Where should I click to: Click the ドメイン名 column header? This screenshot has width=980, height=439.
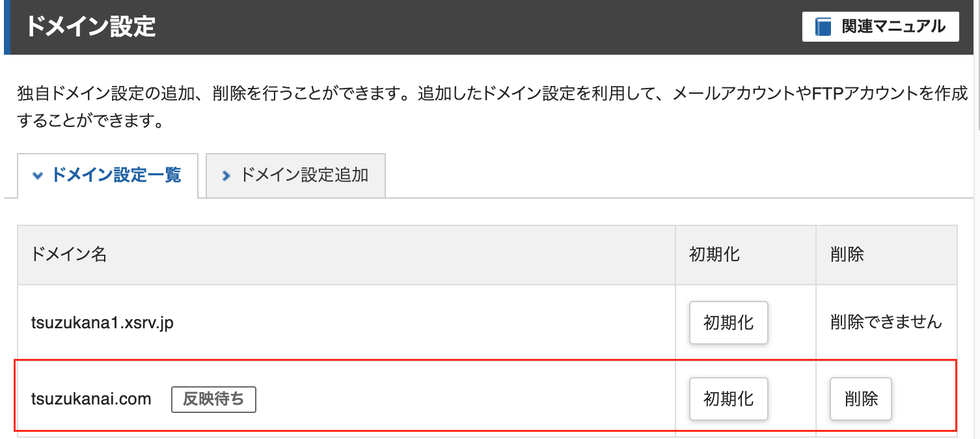point(346,255)
